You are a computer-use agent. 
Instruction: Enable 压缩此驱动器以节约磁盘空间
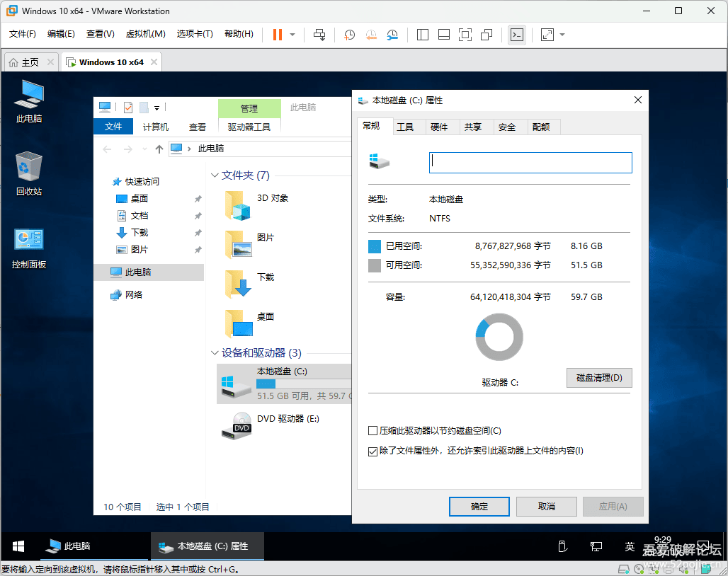pos(372,430)
